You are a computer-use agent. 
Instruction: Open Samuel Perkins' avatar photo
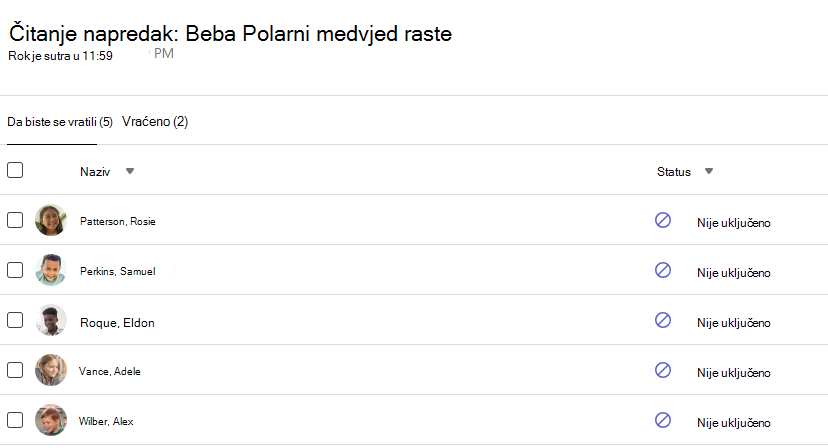point(51,270)
